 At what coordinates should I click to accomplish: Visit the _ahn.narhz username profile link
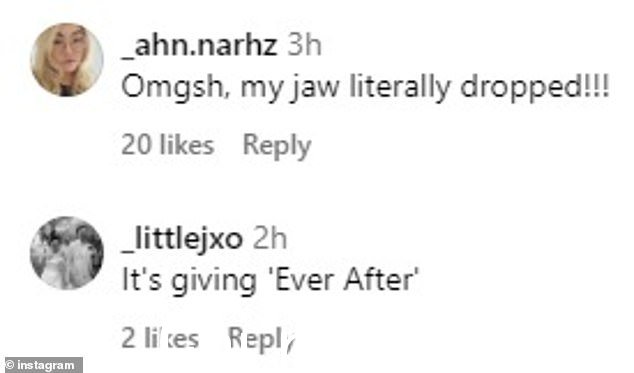pos(199,46)
